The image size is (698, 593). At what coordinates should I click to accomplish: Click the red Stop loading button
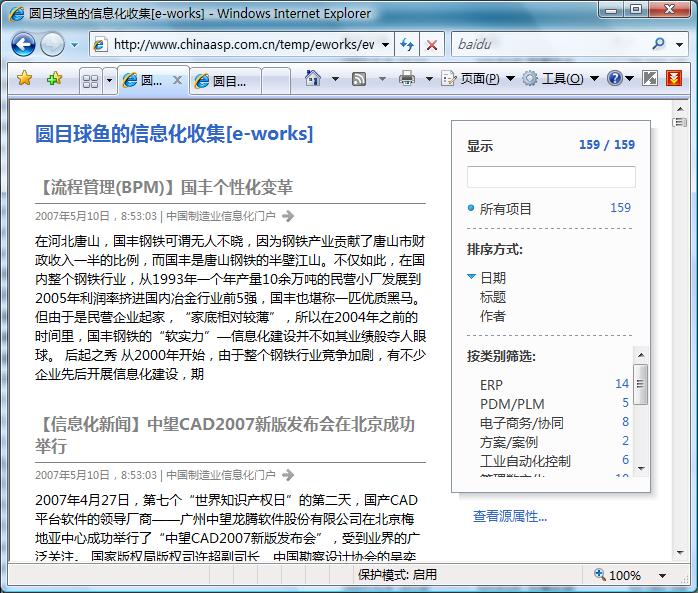(431, 45)
